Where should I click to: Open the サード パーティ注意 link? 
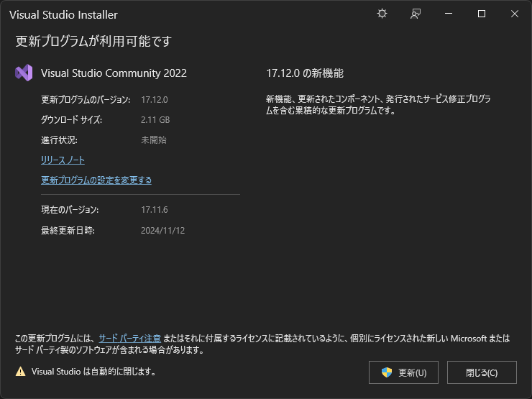pos(129,339)
